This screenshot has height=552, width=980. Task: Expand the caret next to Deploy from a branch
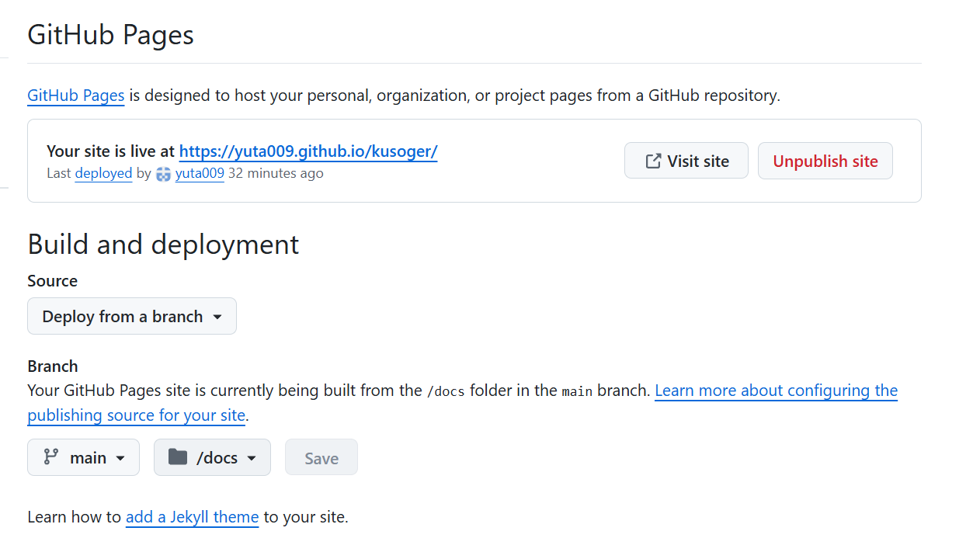pos(217,317)
